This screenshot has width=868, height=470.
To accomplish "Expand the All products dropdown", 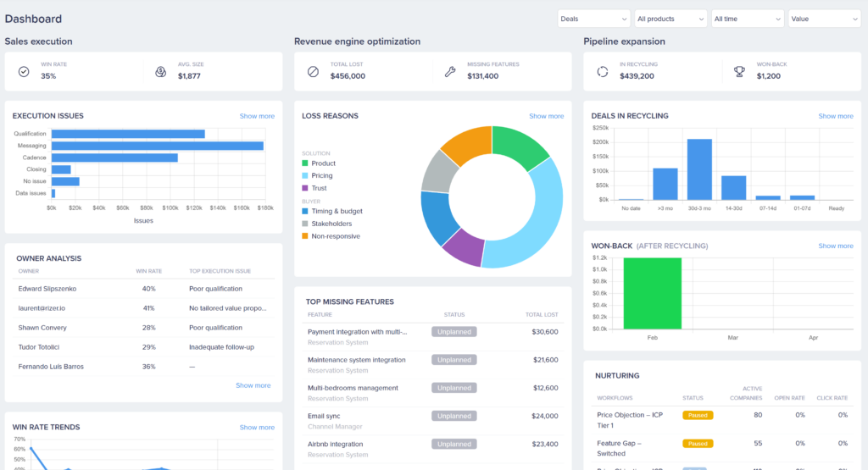I will coord(670,19).
